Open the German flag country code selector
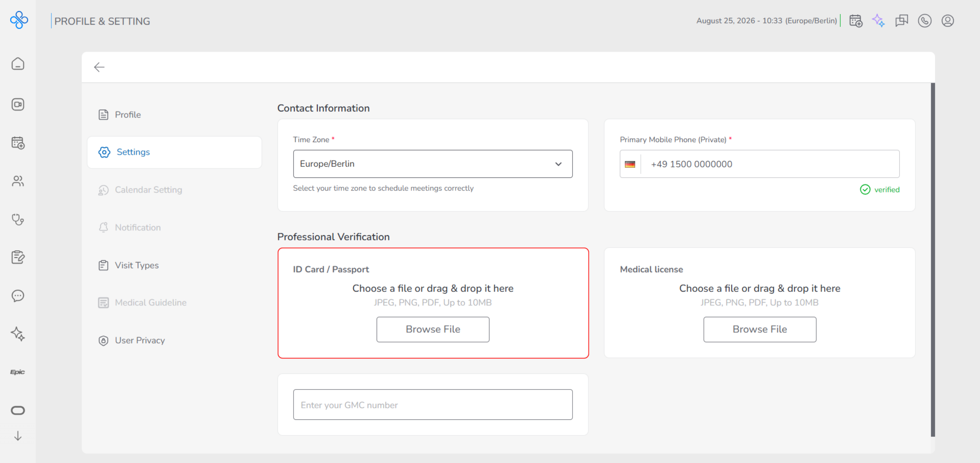Image resolution: width=980 pixels, height=463 pixels. (630, 164)
